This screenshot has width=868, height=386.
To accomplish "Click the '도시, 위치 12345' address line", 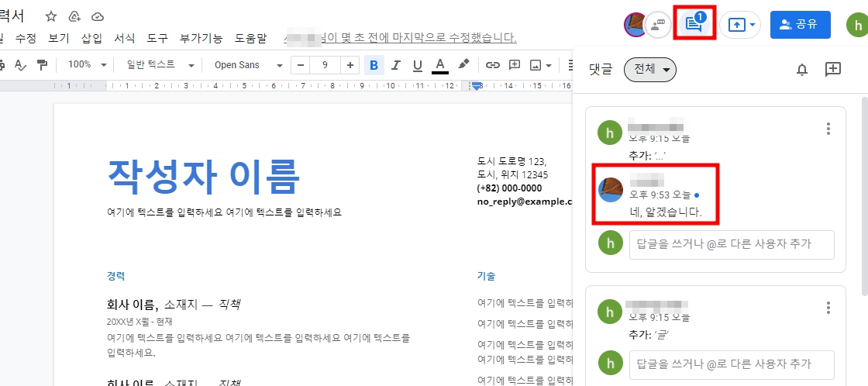I will pyautogui.click(x=512, y=175).
